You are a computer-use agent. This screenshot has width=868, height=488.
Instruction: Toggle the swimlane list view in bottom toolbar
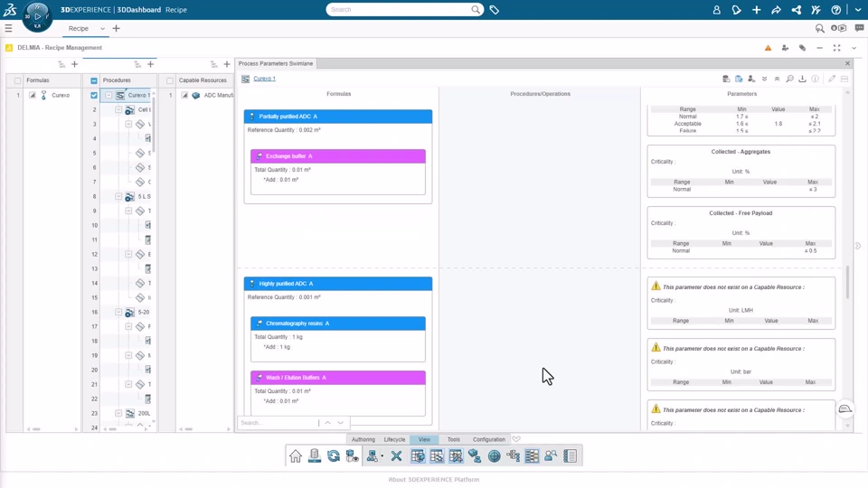(532, 455)
